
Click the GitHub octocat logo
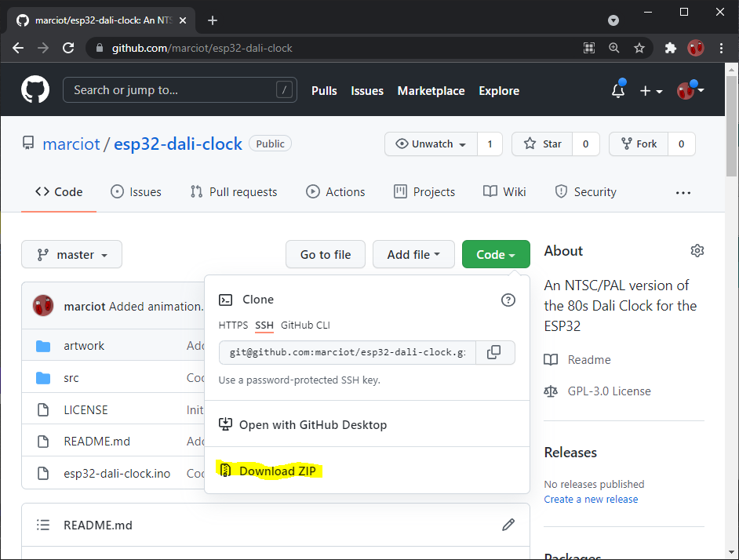35,89
